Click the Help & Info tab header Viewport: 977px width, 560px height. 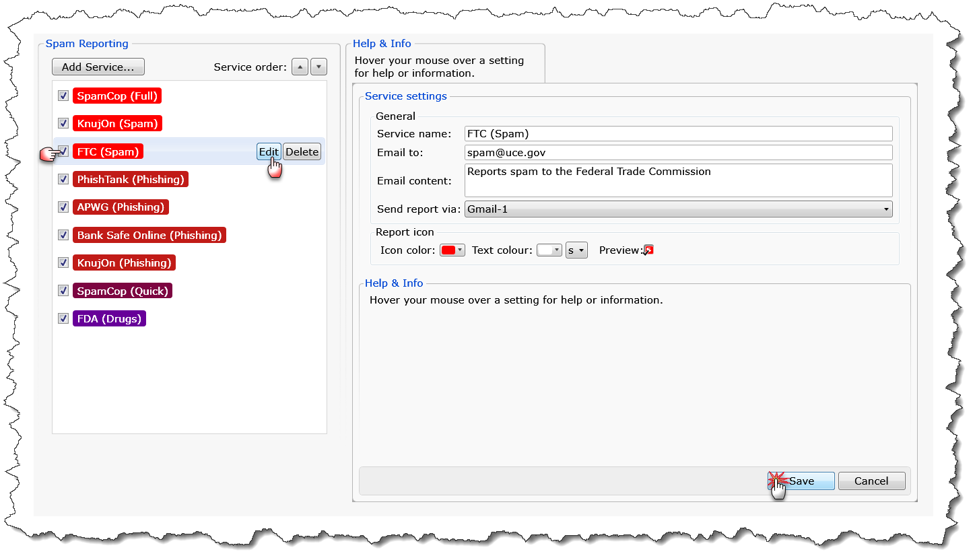(382, 44)
